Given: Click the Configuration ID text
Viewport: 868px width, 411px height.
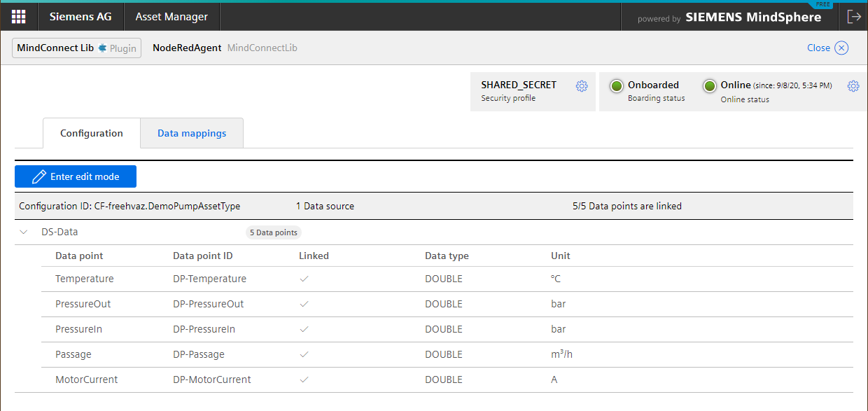Looking at the screenshot, I should (x=129, y=207).
